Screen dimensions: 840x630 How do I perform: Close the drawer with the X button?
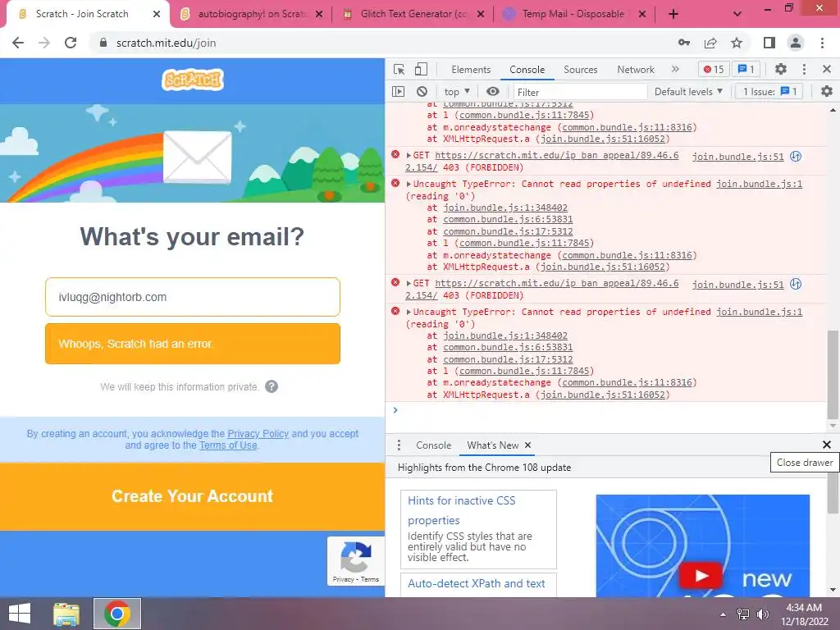point(827,445)
